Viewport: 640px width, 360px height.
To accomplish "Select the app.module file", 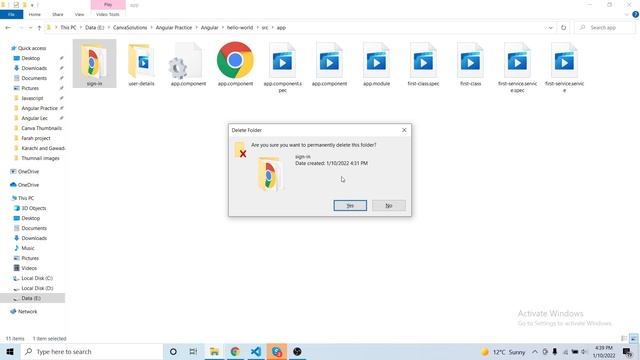I will pyautogui.click(x=376, y=64).
